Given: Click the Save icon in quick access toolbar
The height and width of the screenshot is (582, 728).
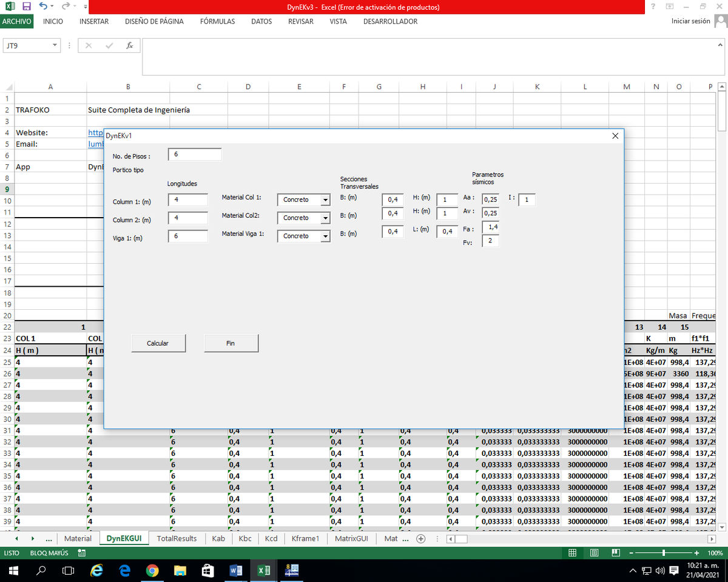Looking at the screenshot, I should pyautogui.click(x=26, y=7).
